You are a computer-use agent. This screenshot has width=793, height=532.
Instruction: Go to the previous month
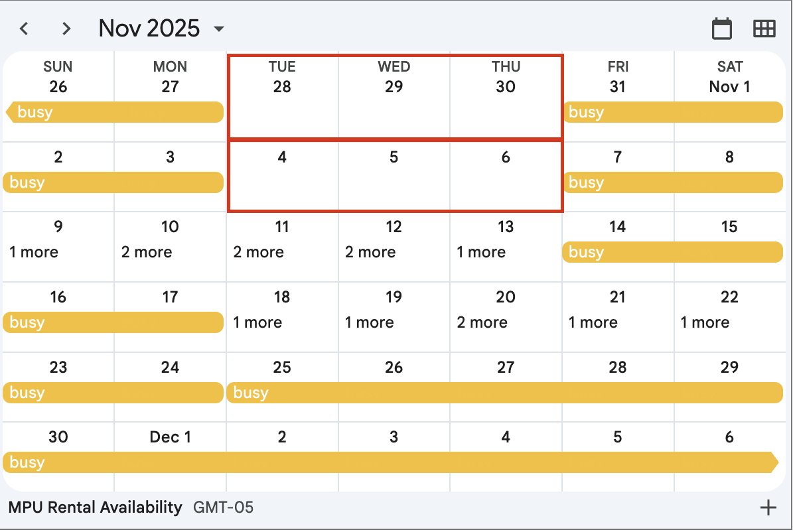25,29
